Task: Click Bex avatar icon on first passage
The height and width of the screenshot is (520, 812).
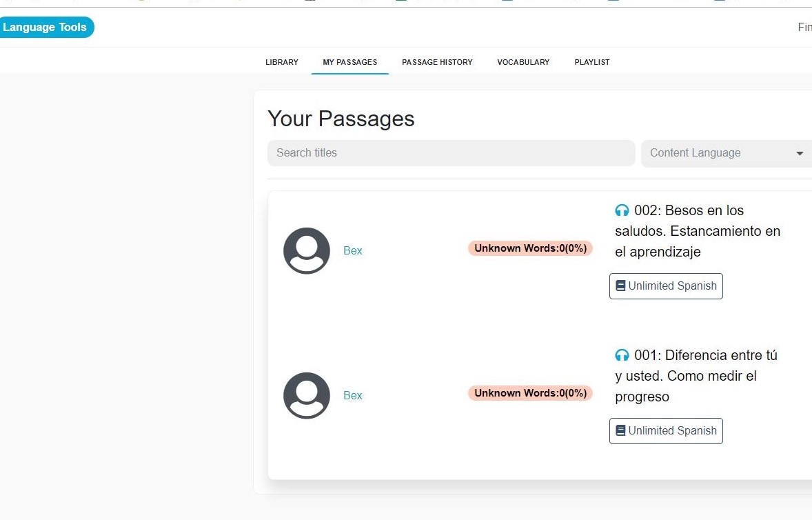Action: (307, 250)
